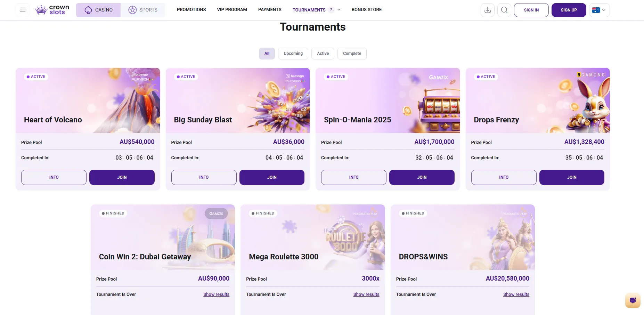Filter tournaments by Upcoming
Viewport: 644px width, 315px height.
(x=293, y=54)
